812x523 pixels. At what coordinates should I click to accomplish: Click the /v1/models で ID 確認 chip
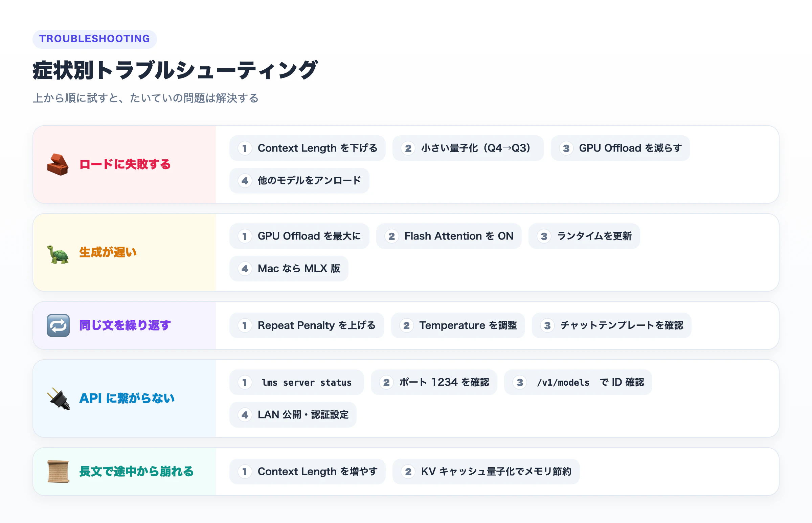pos(578,382)
